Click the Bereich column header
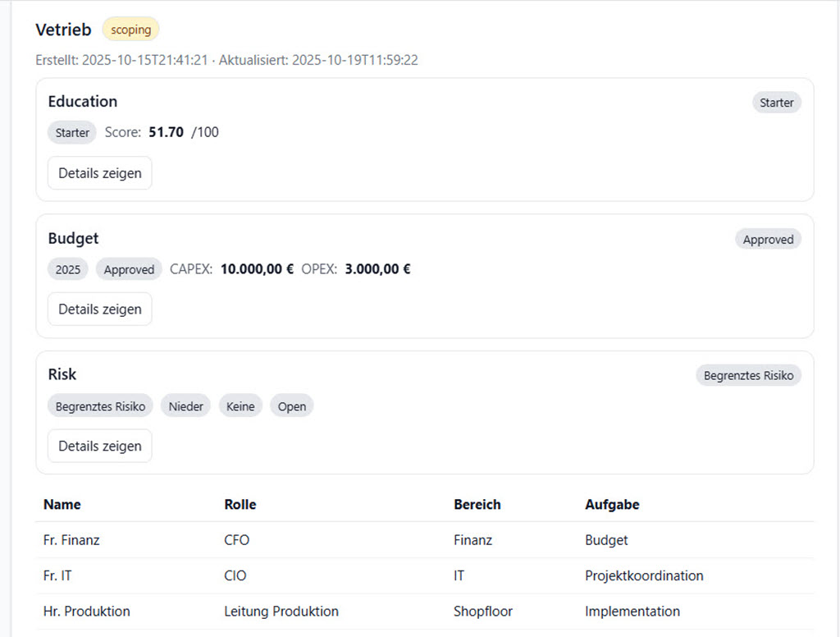 point(477,504)
